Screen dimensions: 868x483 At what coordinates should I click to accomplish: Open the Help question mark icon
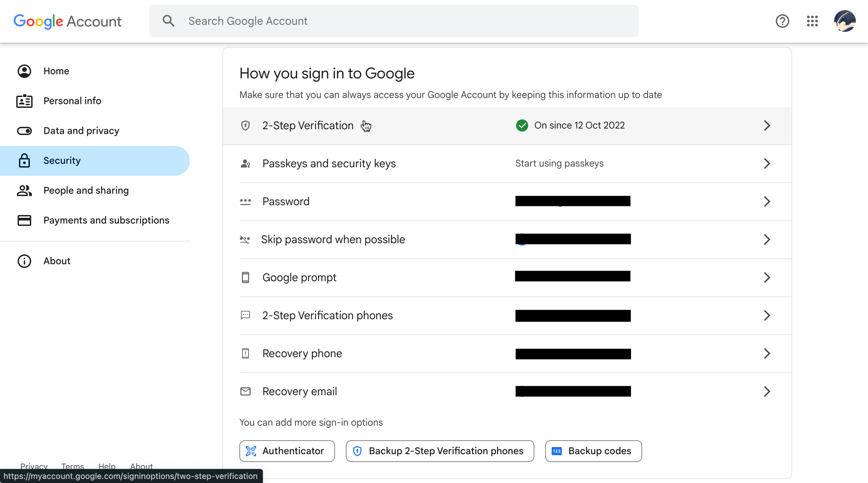tap(782, 21)
